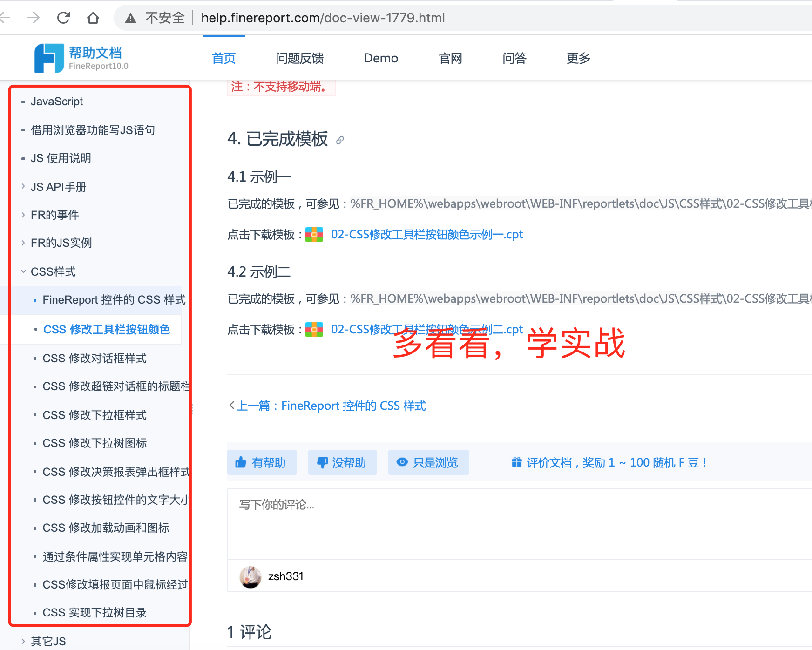Expand the FR的JS实例 tree node
Screen dimensions: 812x650
[x=23, y=243]
